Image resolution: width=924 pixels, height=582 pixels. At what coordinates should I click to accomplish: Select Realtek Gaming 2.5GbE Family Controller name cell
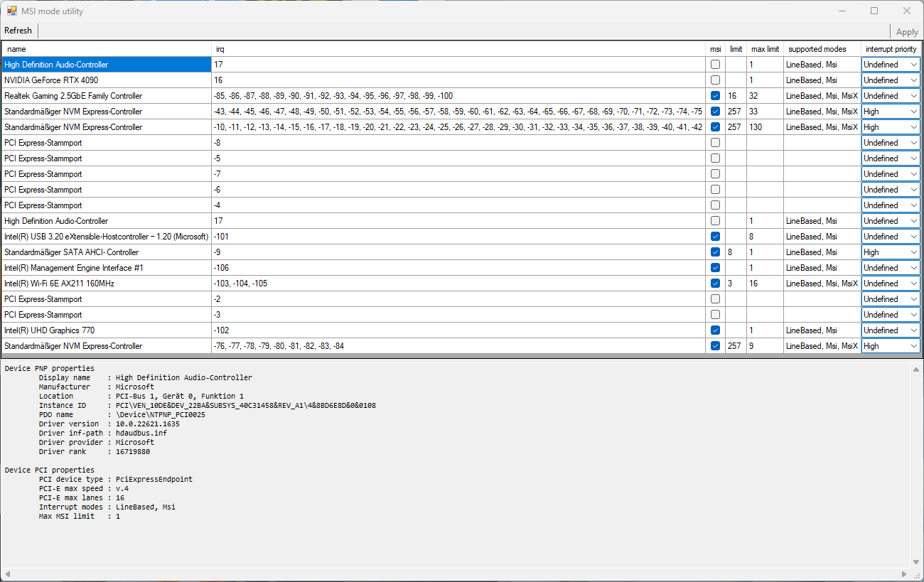coord(107,96)
